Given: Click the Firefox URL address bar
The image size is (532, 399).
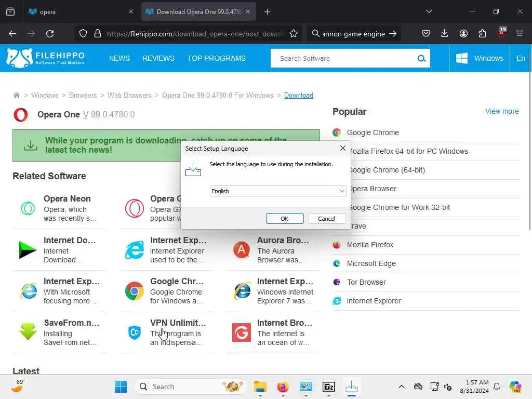Looking at the screenshot, I should coord(195,34).
